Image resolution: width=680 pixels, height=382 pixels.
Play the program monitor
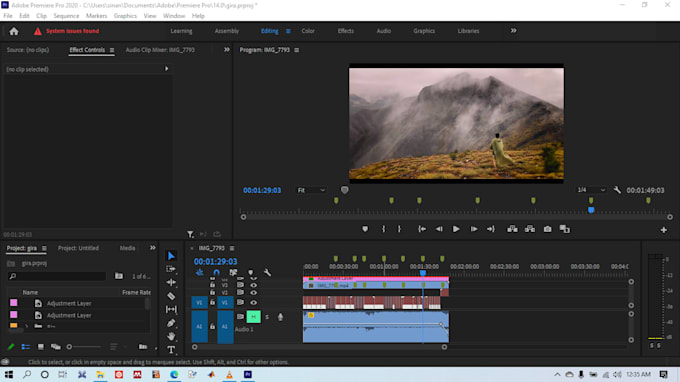pos(456,229)
